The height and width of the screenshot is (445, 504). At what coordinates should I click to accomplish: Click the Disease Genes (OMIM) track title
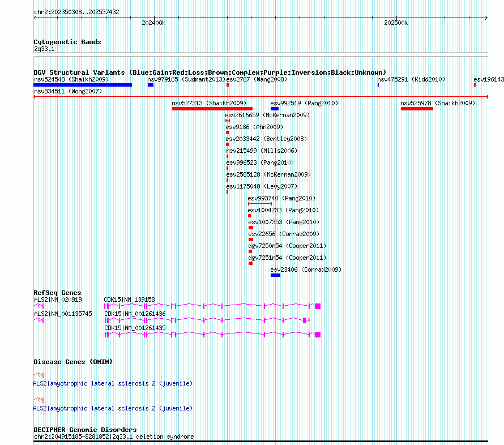[73, 362]
